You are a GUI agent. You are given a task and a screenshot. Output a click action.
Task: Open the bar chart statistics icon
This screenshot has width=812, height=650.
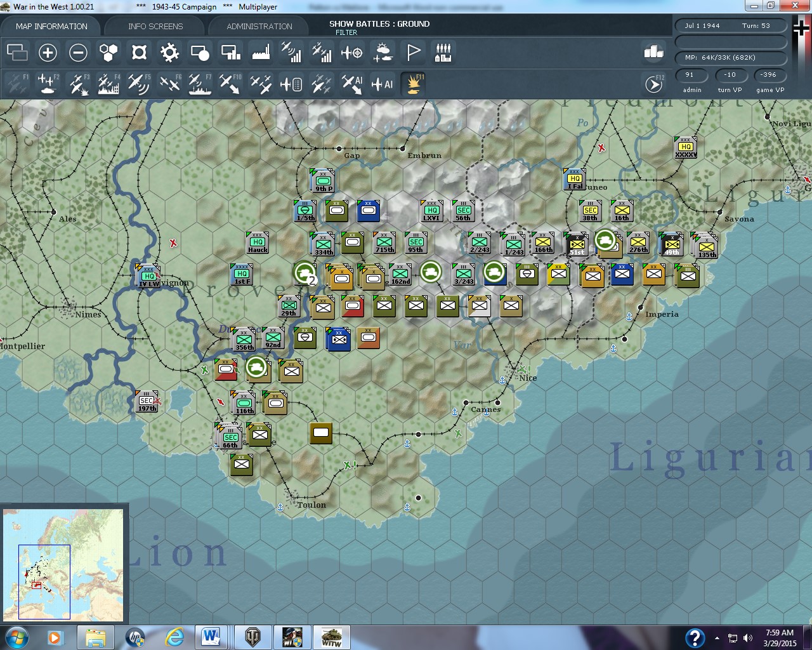653,52
